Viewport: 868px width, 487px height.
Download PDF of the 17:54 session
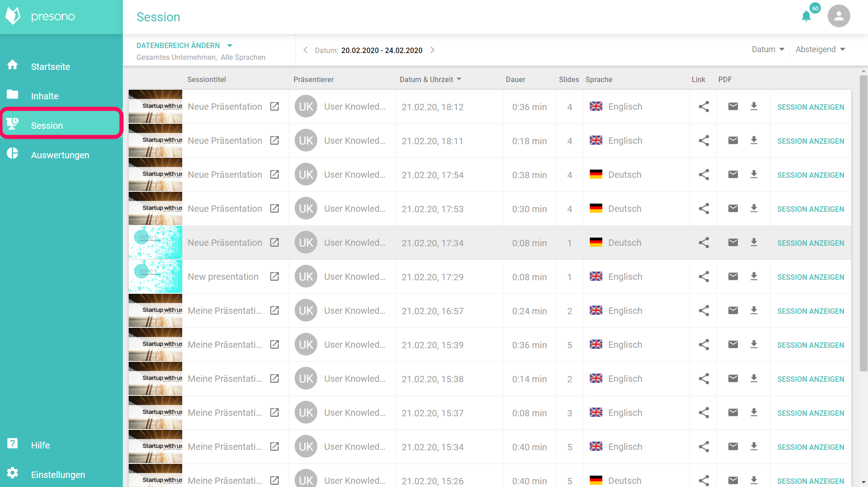point(754,175)
